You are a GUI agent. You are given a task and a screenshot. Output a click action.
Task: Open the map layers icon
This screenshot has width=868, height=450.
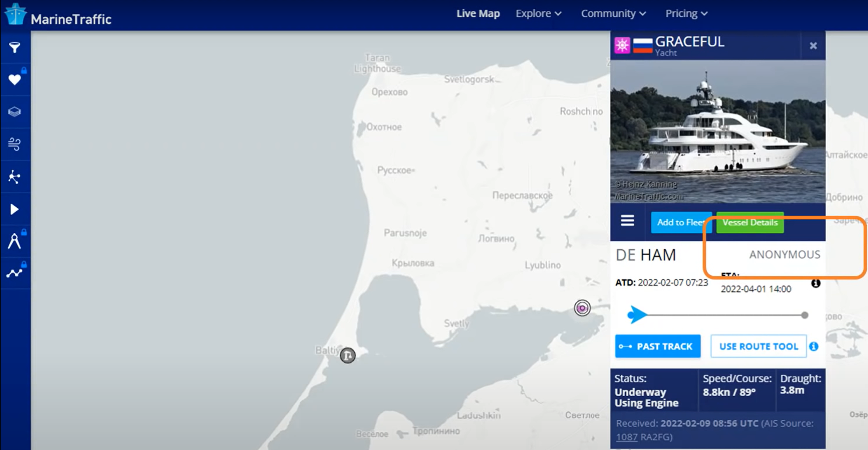(15, 112)
